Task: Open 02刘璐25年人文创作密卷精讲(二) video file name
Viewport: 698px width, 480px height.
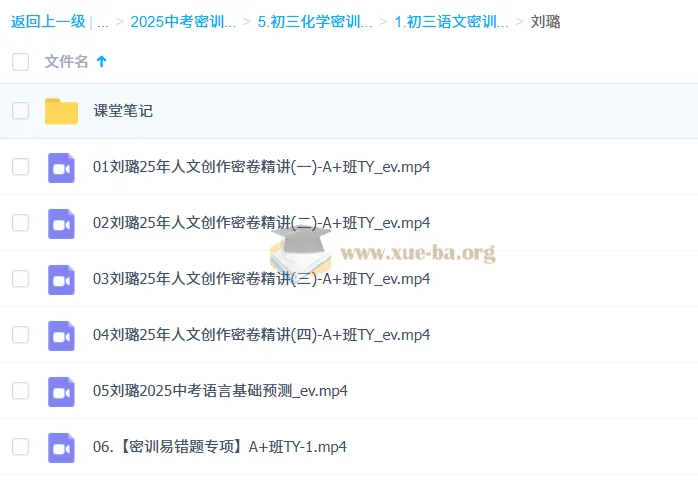Action: (261, 223)
